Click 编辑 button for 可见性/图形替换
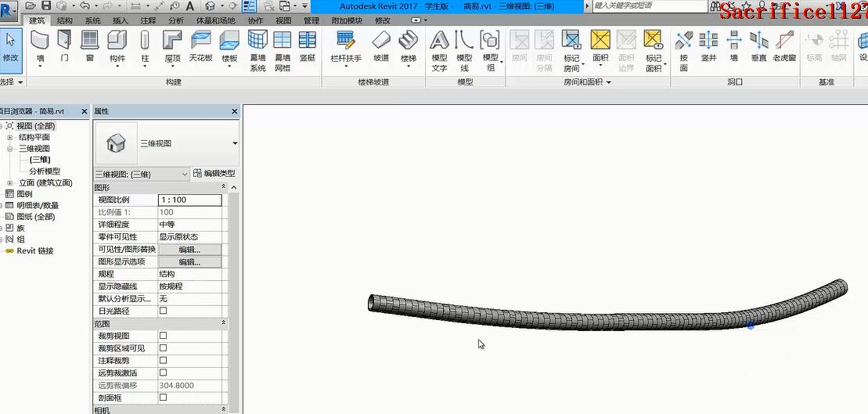 click(189, 250)
